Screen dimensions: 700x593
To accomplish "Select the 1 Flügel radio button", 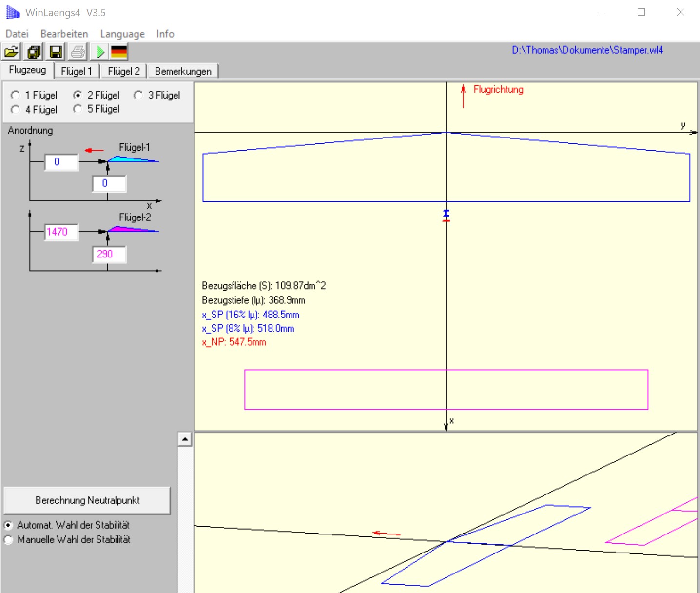I will [16, 95].
